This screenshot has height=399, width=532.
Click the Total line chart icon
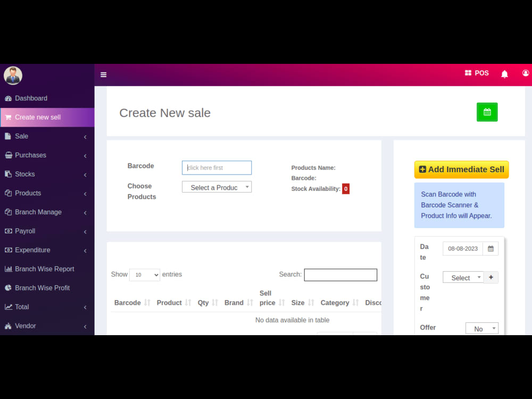click(x=8, y=307)
